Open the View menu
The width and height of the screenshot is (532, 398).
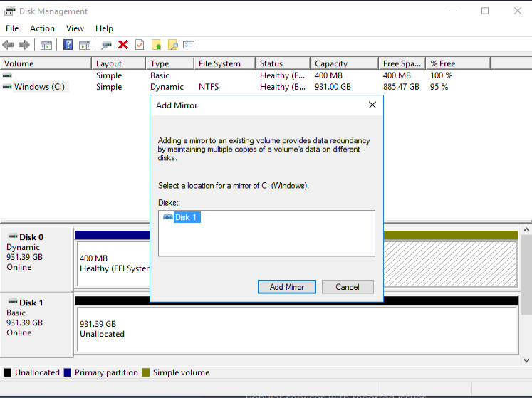(x=75, y=28)
